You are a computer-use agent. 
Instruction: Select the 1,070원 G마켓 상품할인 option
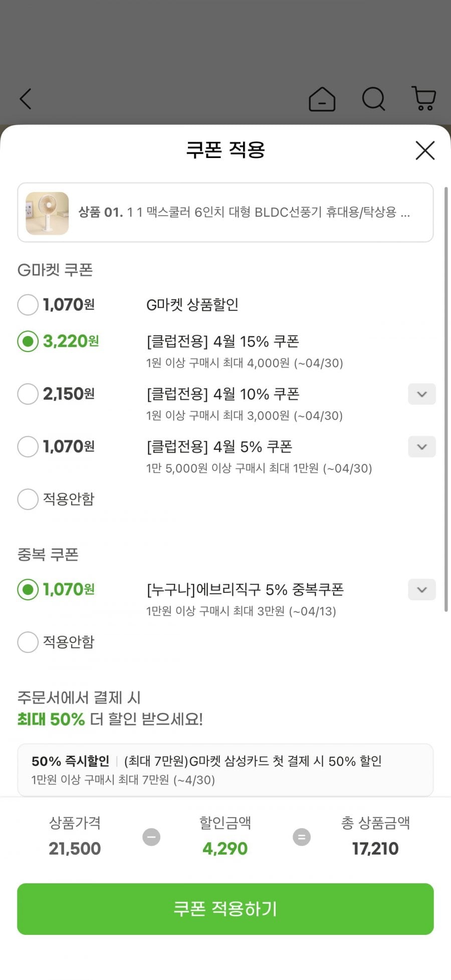pyautogui.click(x=28, y=304)
